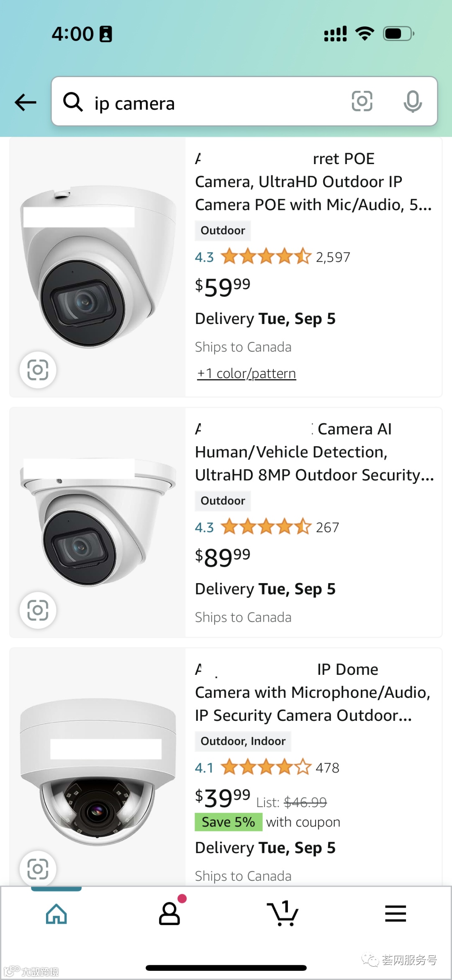Viewport: 452px width, 980px height.
Task: Open the shopping cart with 1 item
Action: coord(282,913)
